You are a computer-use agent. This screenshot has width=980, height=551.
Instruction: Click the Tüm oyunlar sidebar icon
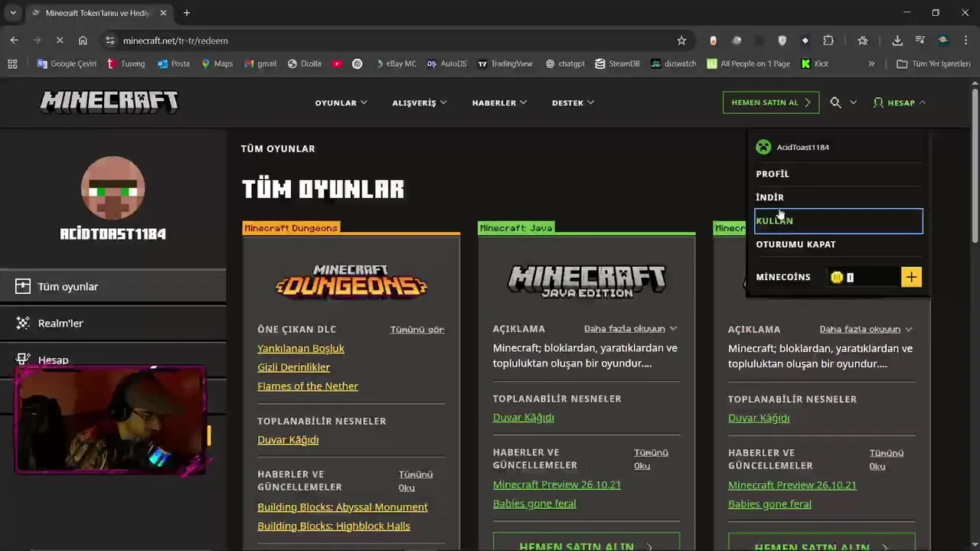point(23,286)
